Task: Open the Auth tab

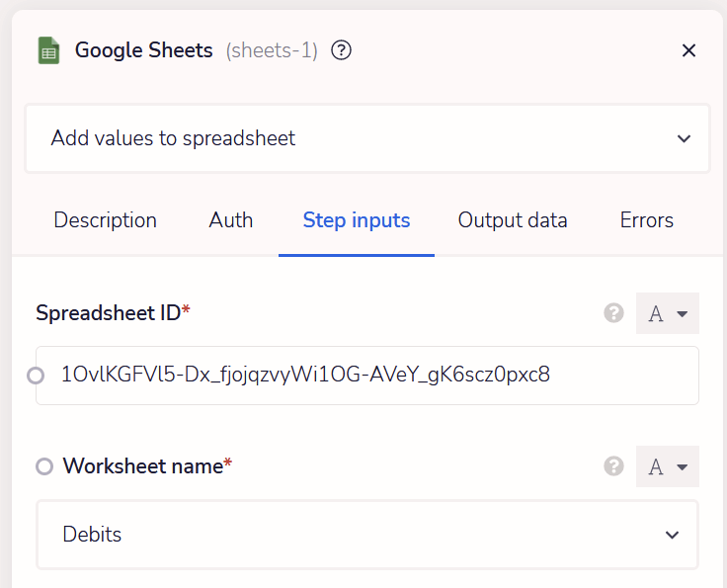Action: coord(231,220)
